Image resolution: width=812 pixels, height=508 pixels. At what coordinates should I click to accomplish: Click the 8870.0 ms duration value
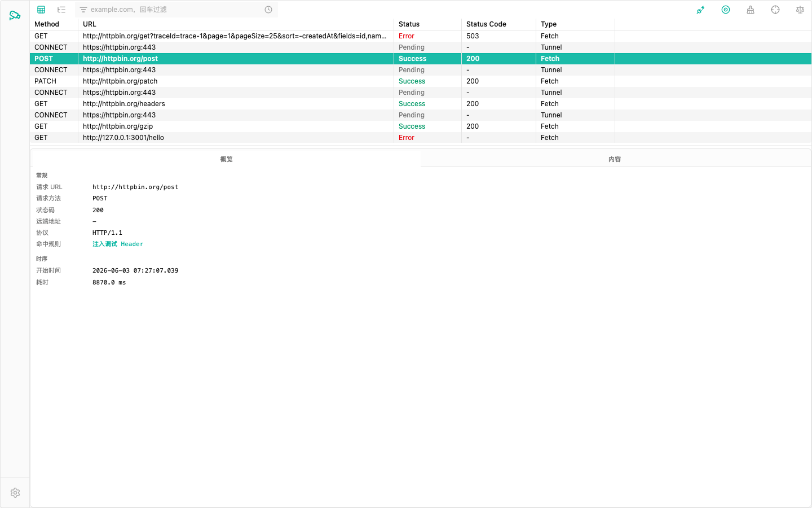click(x=109, y=282)
